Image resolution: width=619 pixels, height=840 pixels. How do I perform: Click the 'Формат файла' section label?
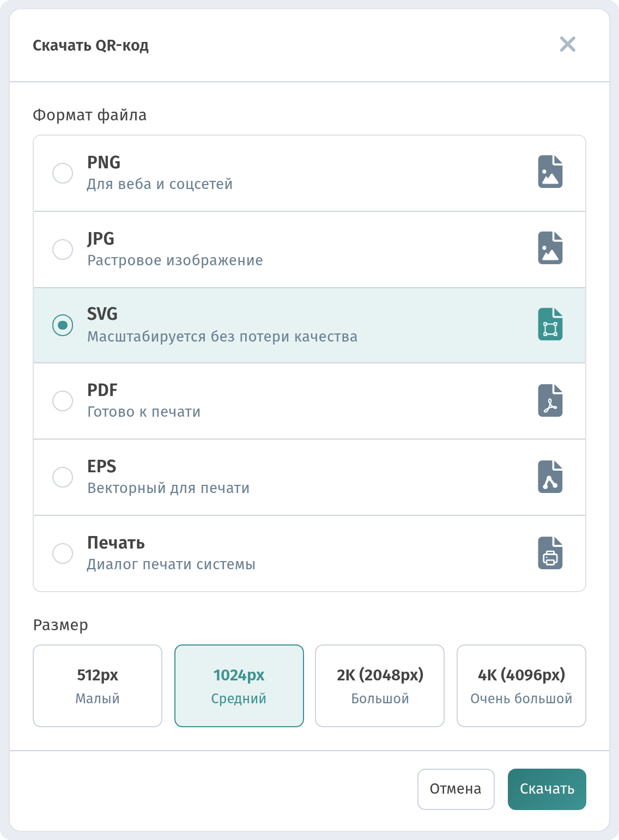tap(90, 115)
